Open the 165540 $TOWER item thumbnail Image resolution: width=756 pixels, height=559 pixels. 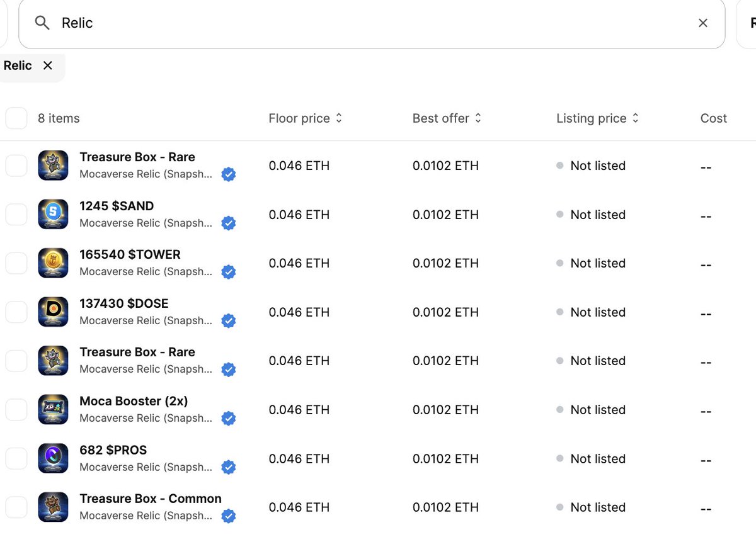(x=53, y=263)
